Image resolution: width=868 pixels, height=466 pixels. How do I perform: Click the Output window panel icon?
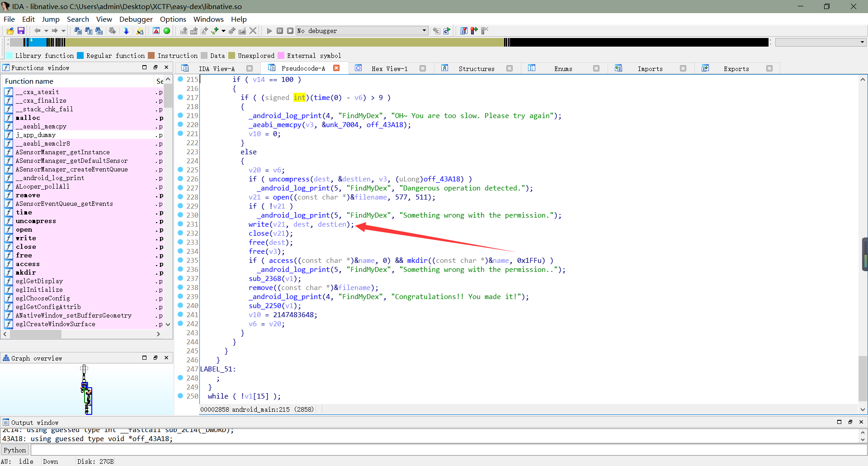(x=6, y=422)
